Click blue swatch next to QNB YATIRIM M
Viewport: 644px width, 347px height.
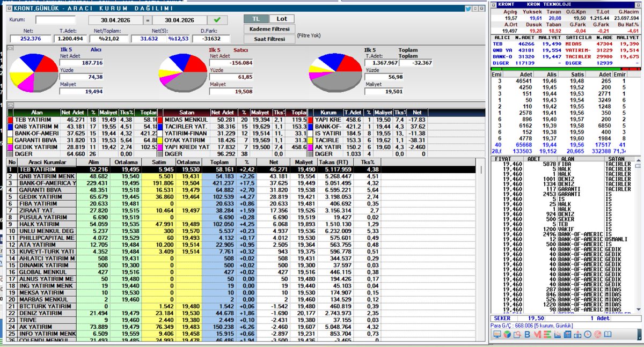coord(10,127)
